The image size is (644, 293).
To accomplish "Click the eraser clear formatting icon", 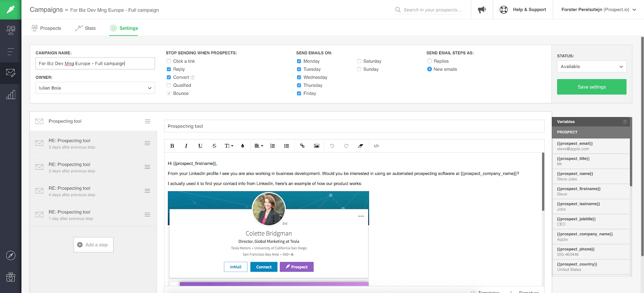I will tap(360, 146).
